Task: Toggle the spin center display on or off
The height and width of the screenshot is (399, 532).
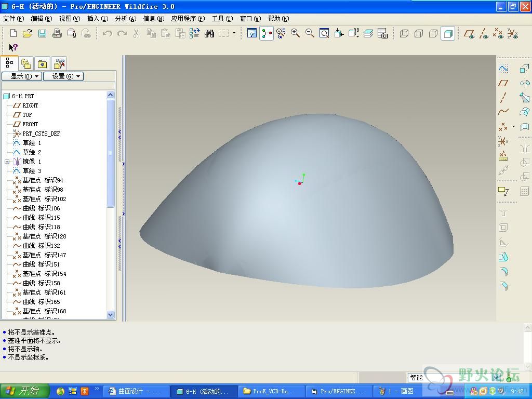Action: coord(267,33)
